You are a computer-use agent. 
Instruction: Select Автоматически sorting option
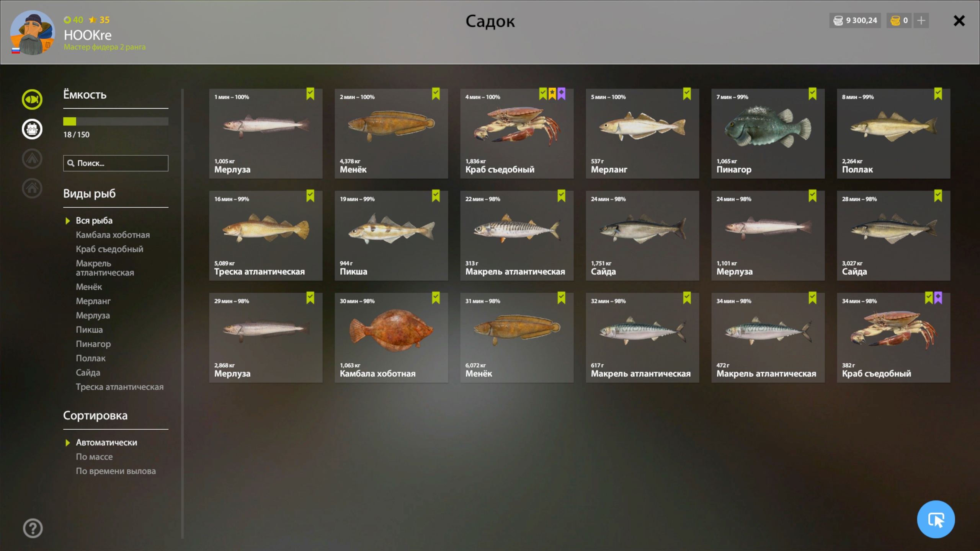click(x=106, y=442)
